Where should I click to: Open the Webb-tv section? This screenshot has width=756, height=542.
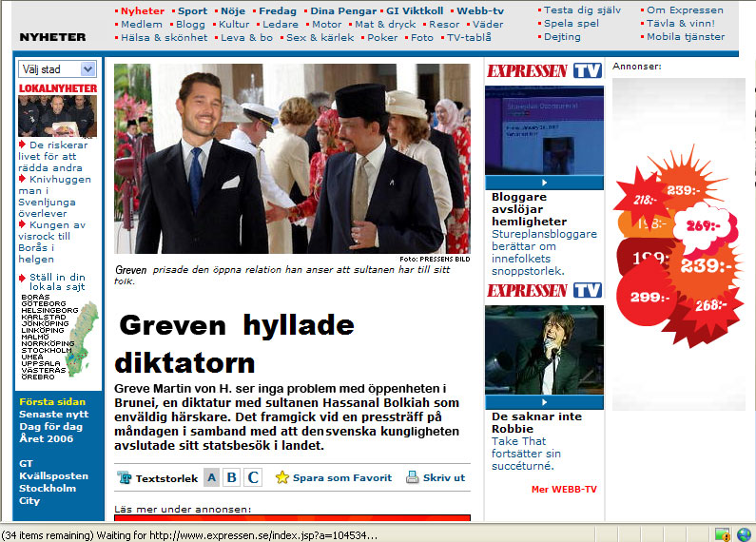(480, 10)
